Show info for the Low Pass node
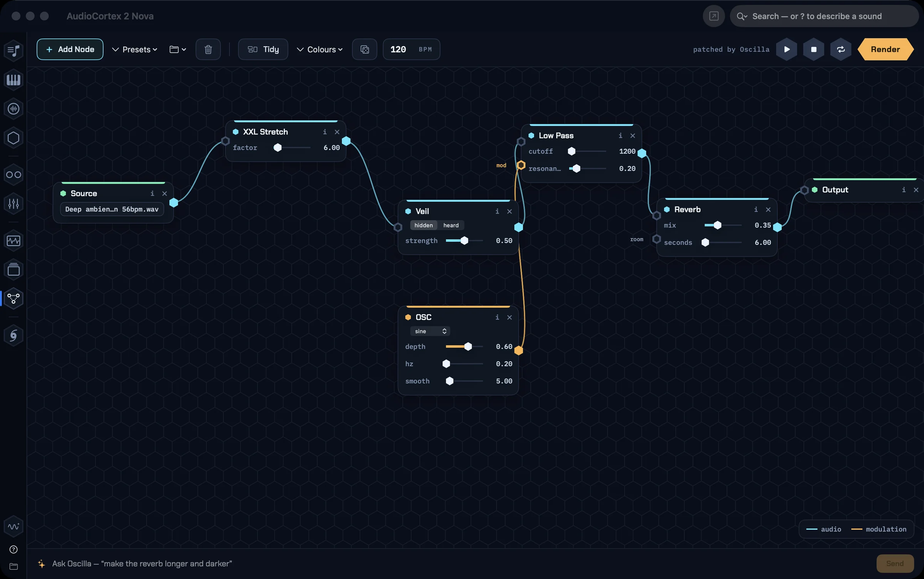The width and height of the screenshot is (924, 579). 621,136
